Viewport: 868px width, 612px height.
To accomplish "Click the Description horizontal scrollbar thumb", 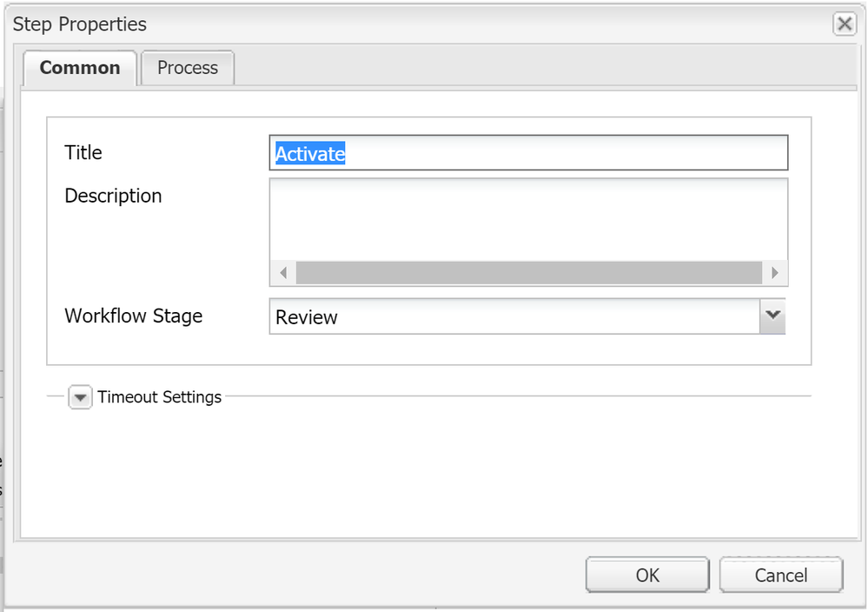I will [x=528, y=273].
